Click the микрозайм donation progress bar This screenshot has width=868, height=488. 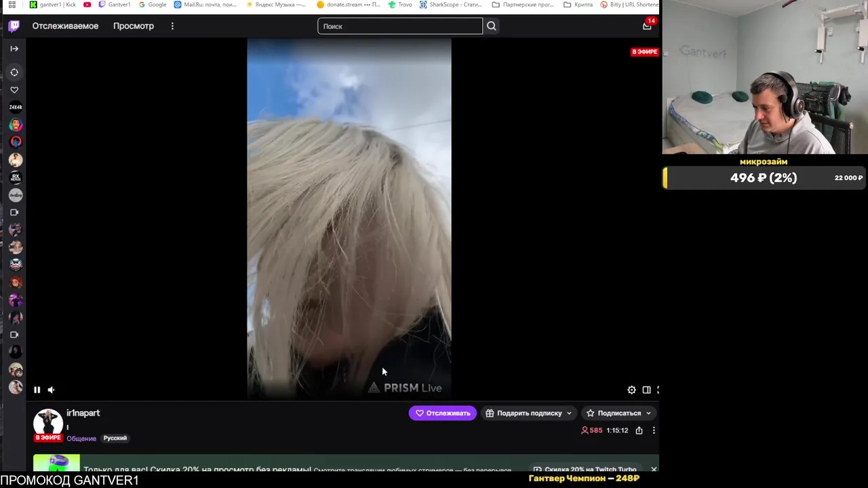click(x=765, y=178)
